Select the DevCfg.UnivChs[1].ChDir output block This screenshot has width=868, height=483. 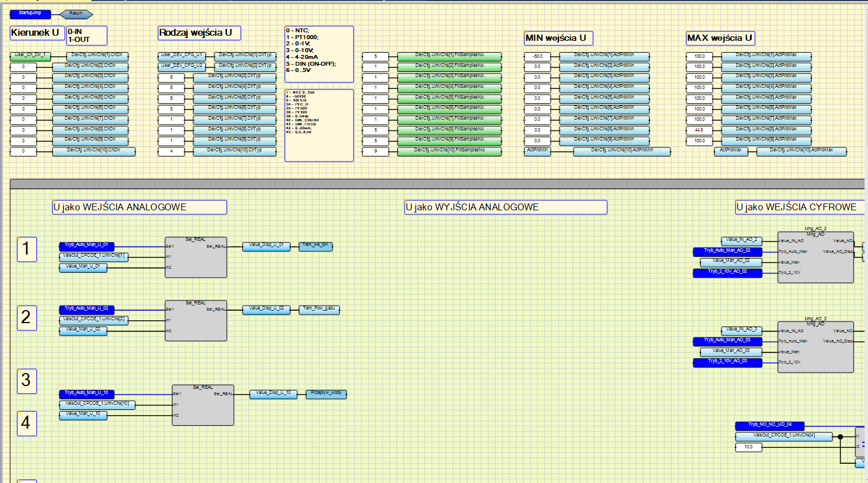pyautogui.click(x=97, y=56)
